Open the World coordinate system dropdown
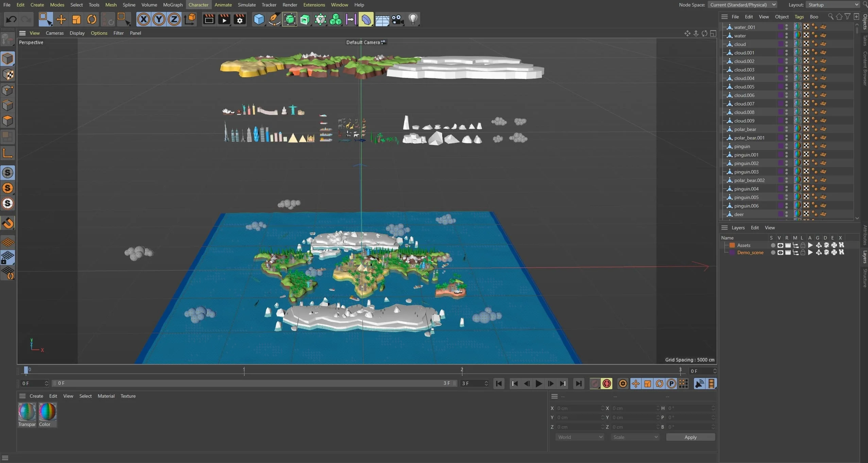868x463 pixels. click(x=580, y=437)
